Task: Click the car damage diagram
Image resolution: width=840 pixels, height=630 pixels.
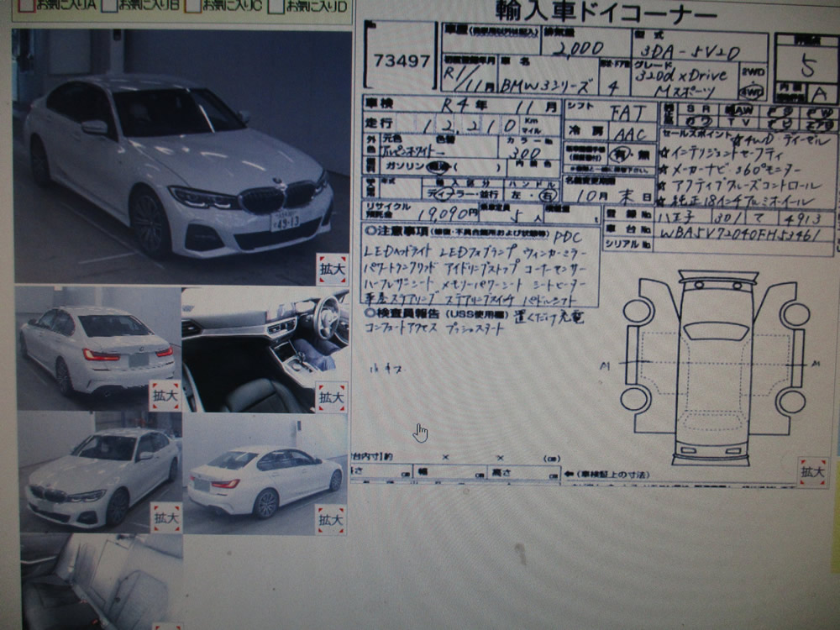Action: pos(716,368)
